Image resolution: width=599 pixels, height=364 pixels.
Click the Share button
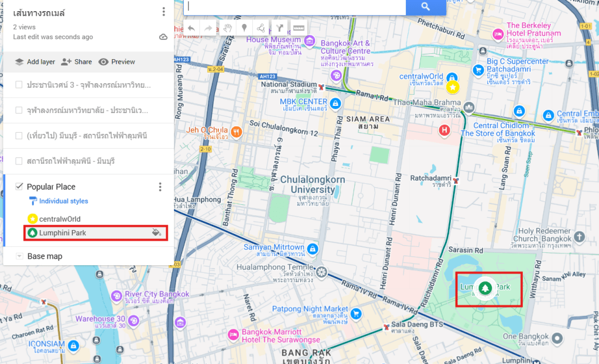pos(77,62)
